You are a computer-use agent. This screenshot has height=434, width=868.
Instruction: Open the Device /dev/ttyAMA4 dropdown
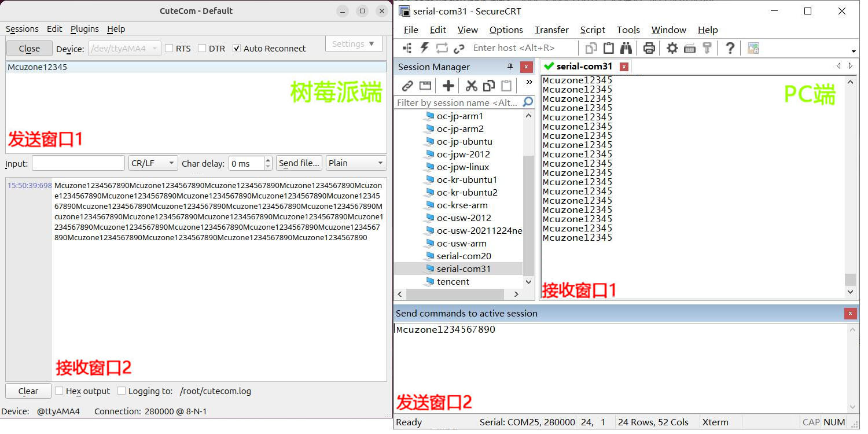pos(124,49)
